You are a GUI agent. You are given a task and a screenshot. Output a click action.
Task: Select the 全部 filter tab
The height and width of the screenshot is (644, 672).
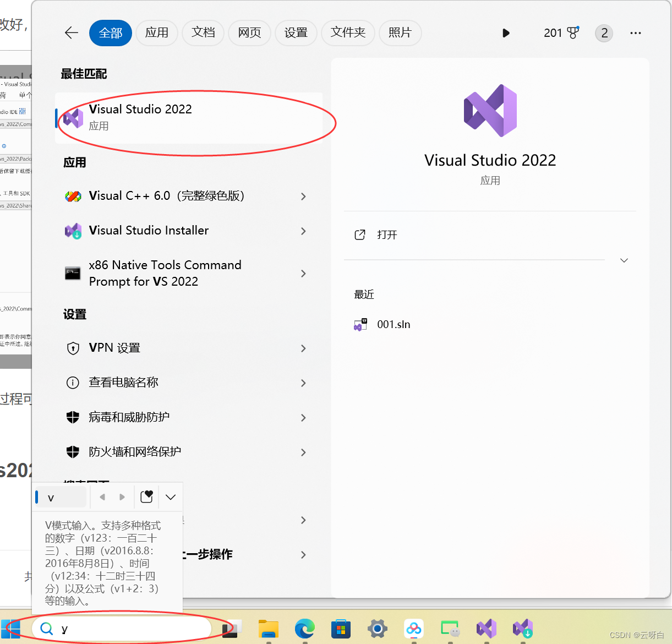(111, 33)
